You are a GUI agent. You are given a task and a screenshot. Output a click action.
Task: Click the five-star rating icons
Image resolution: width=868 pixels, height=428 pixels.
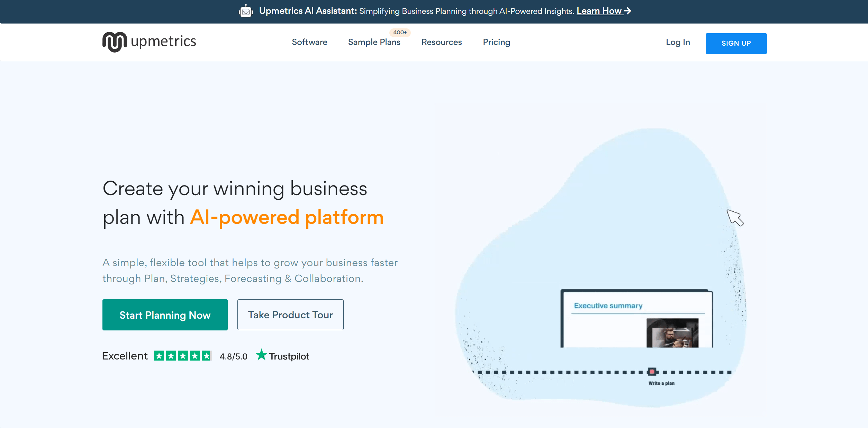point(182,356)
